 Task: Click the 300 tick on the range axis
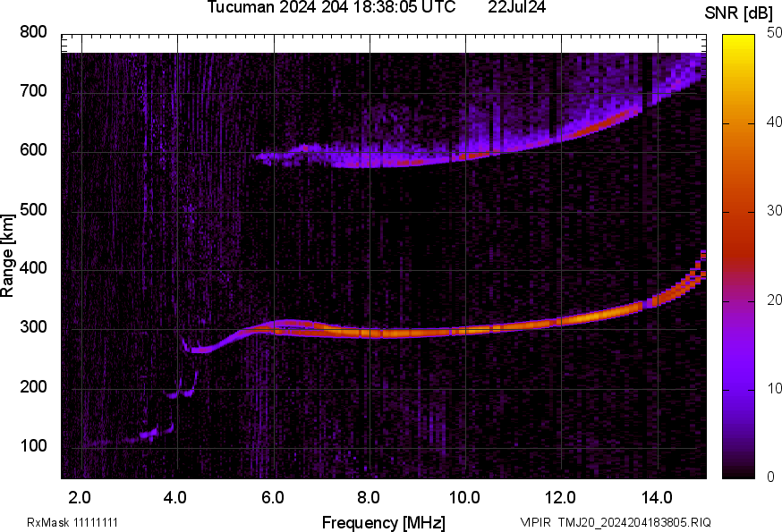[x=34, y=328]
